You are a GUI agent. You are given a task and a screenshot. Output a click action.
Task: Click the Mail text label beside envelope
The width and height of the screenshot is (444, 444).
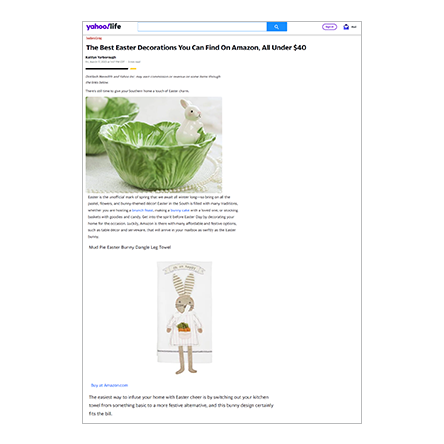pyautogui.click(x=354, y=27)
